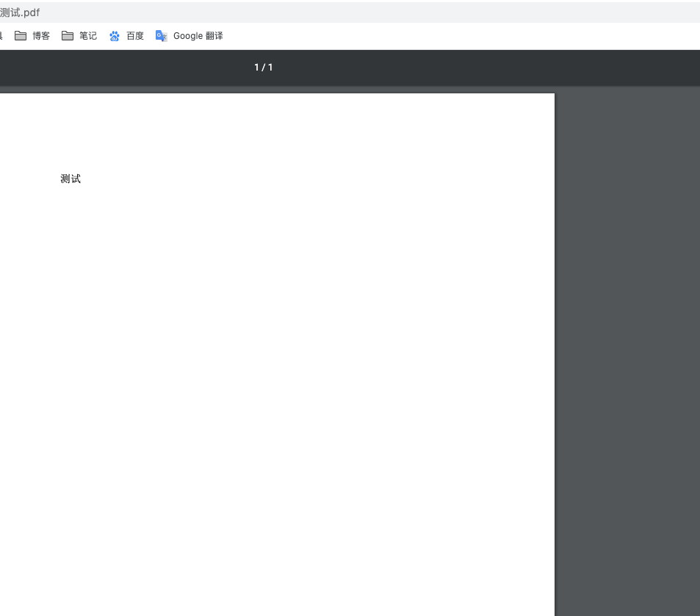Click the 博客 folder label text
This screenshot has width=700, height=616.
[x=42, y=35]
